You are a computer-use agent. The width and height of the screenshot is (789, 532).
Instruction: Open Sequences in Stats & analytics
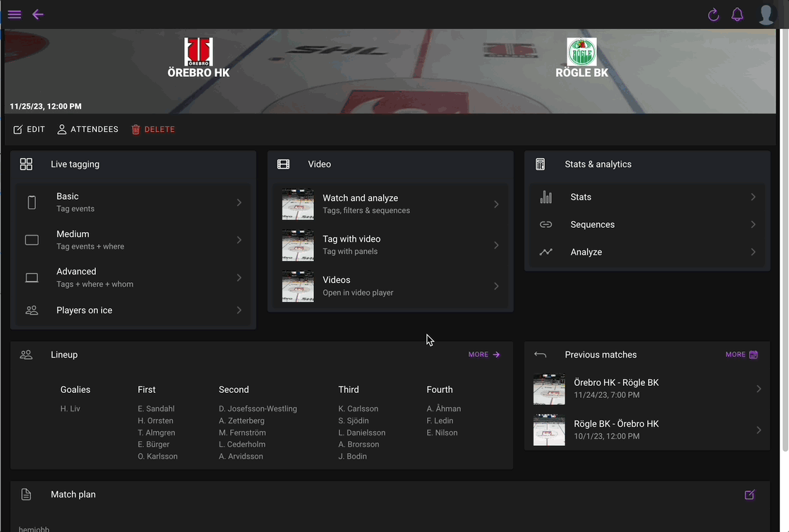click(647, 224)
